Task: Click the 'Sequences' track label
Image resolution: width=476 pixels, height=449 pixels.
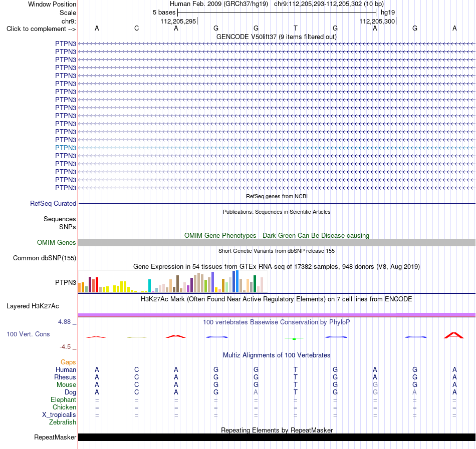Action: 60,219
